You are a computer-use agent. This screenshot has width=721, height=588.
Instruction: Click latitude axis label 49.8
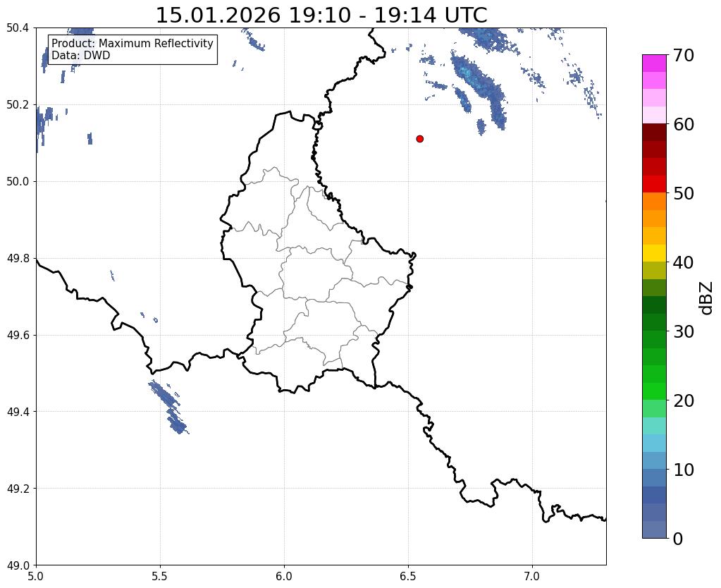coord(18,259)
